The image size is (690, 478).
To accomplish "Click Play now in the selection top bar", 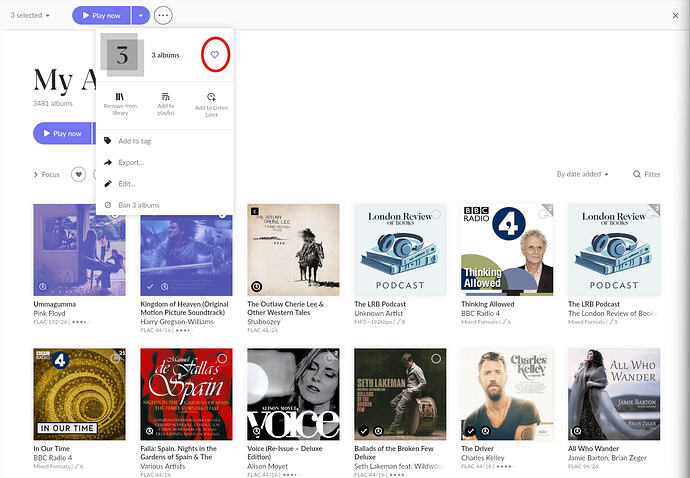I will point(101,15).
